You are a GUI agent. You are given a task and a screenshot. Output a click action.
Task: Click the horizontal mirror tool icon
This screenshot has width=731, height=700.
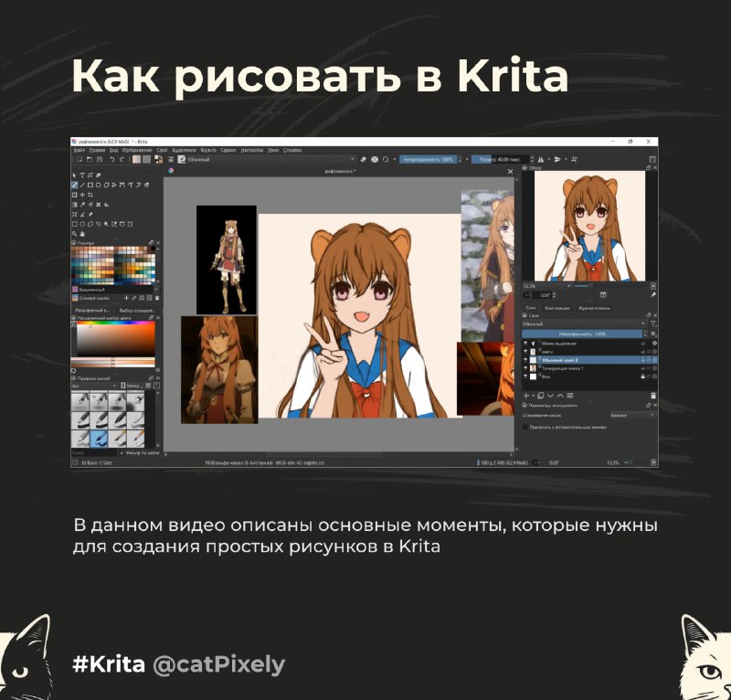541,160
